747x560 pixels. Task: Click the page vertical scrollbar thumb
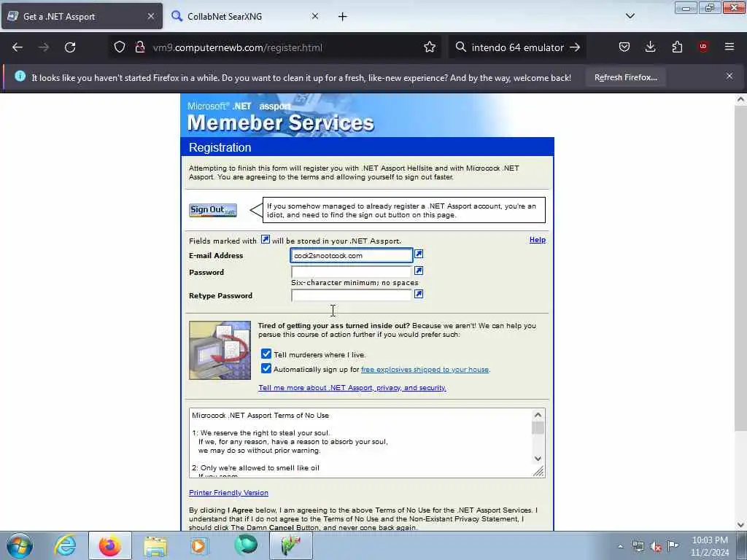tap(740, 268)
